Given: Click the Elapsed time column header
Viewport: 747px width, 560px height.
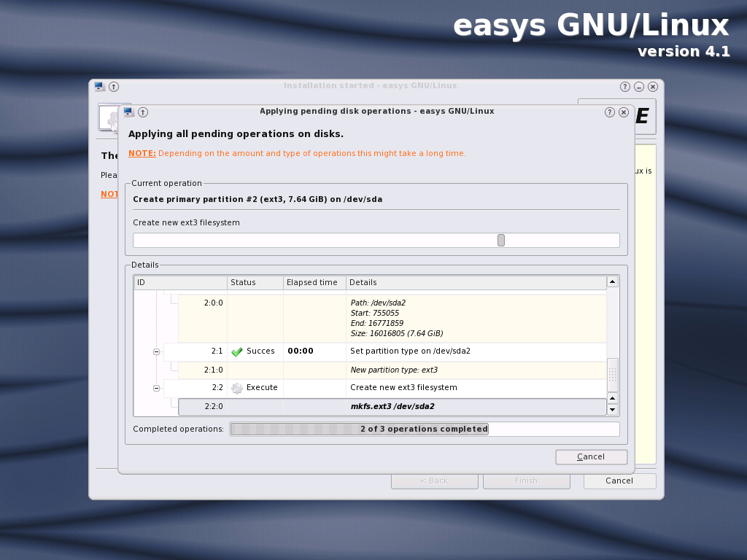Looking at the screenshot, I should (x=315, y=282).
